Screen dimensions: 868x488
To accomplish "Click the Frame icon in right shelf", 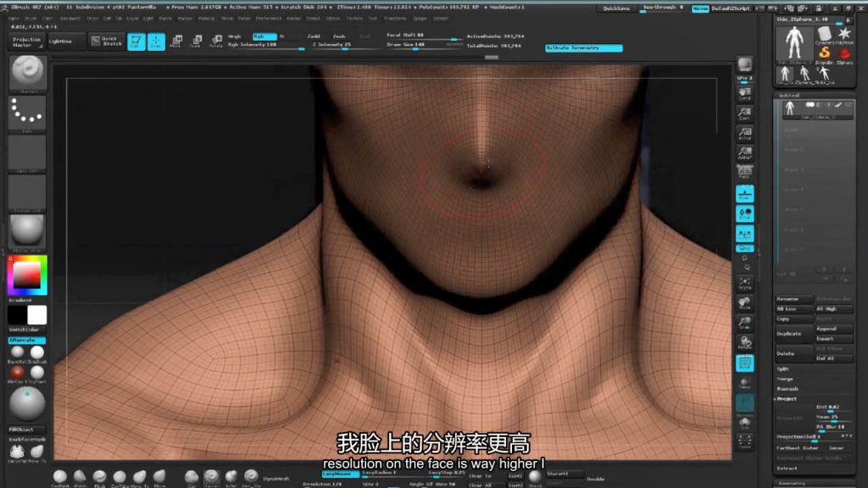I will (744, 283).
